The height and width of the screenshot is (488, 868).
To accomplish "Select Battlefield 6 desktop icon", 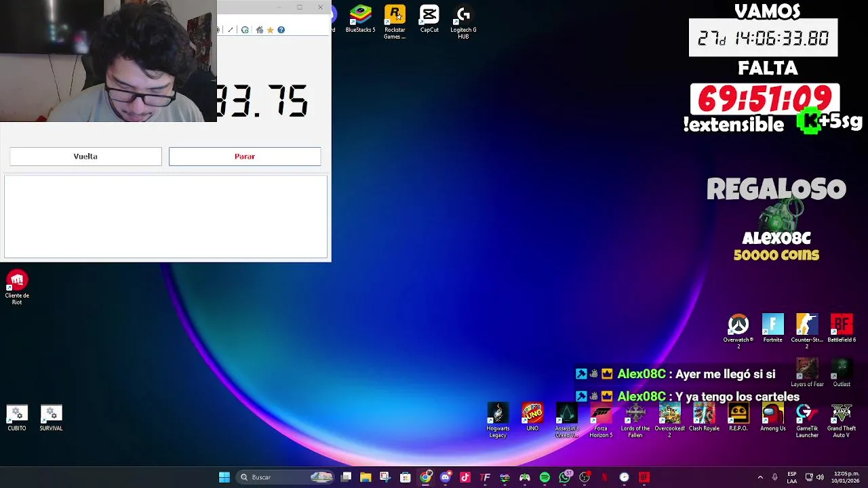I will coord(842,328).
